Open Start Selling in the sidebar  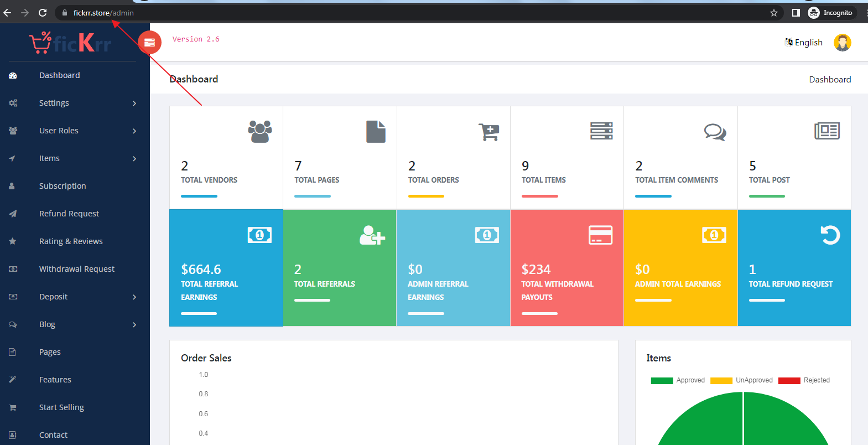[x=61, y=407]
